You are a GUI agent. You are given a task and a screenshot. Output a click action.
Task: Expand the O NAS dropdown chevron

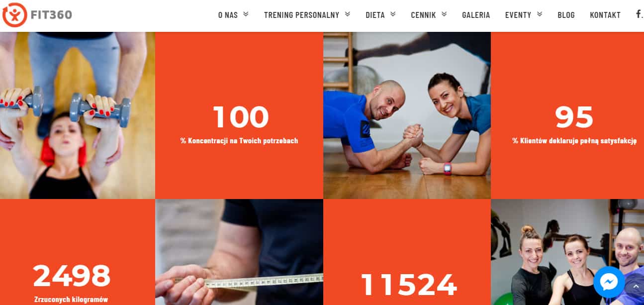tap(246, 14)
